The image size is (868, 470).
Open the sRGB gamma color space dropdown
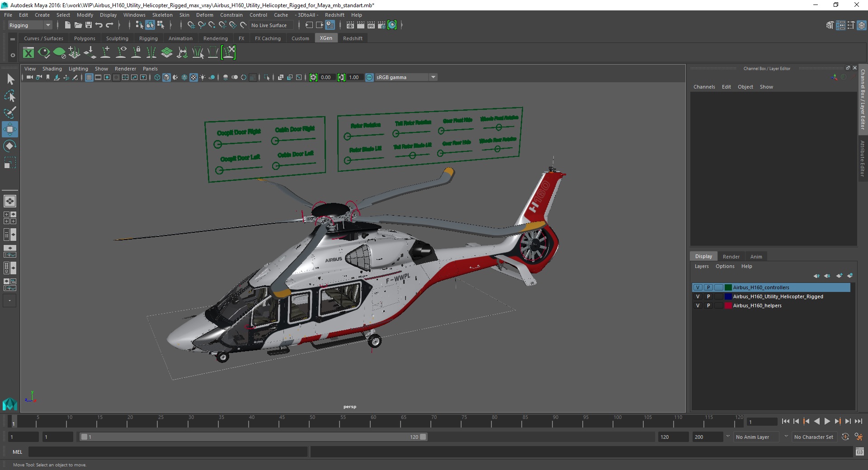(x=406, y=77)
